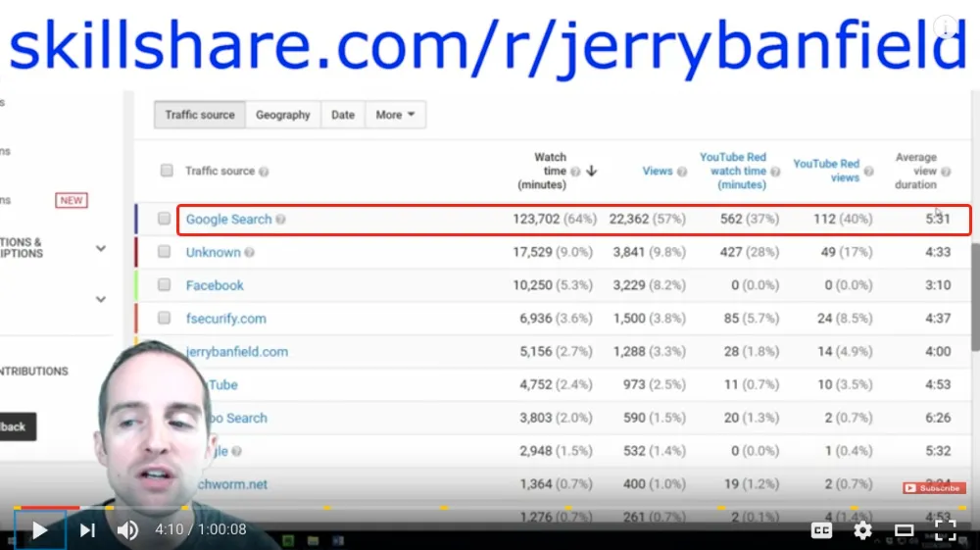Skip to next video
980x550 pixels.
point(87,530)
